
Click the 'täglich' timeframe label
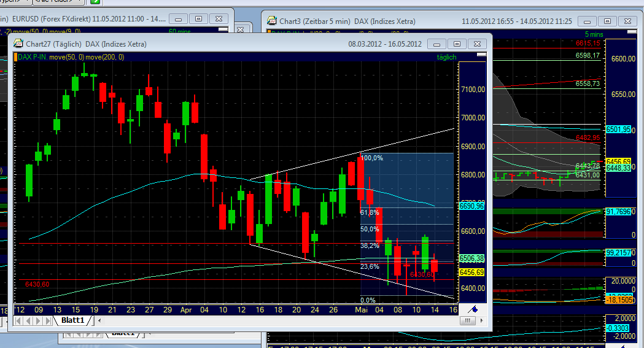446,57
